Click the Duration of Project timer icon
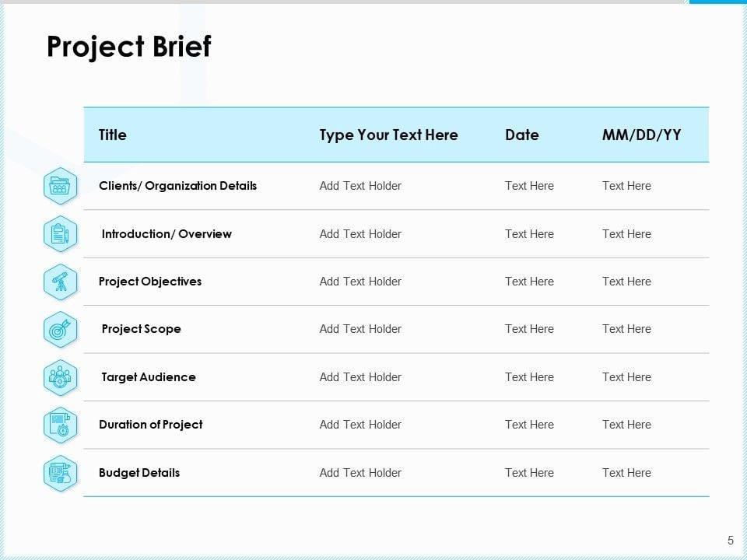 click(60, 425)
